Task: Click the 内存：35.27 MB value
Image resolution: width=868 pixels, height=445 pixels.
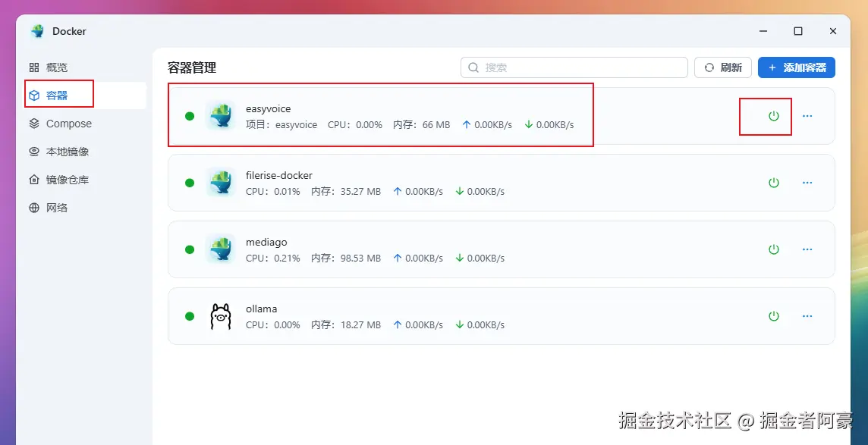Action: [346, 192]
